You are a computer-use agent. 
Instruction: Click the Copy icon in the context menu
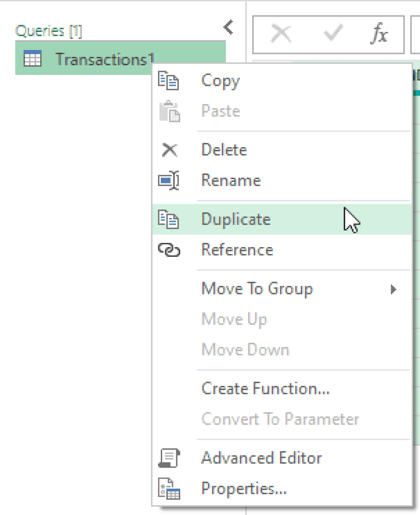pyautogui.click(x=169, y=80)
